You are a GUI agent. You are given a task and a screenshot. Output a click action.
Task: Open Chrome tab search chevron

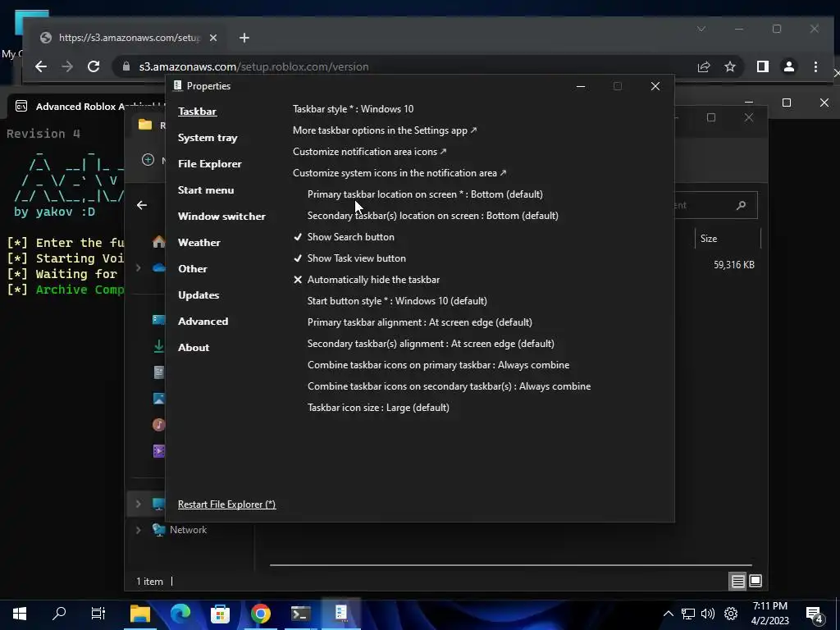(x=701, y=29)
